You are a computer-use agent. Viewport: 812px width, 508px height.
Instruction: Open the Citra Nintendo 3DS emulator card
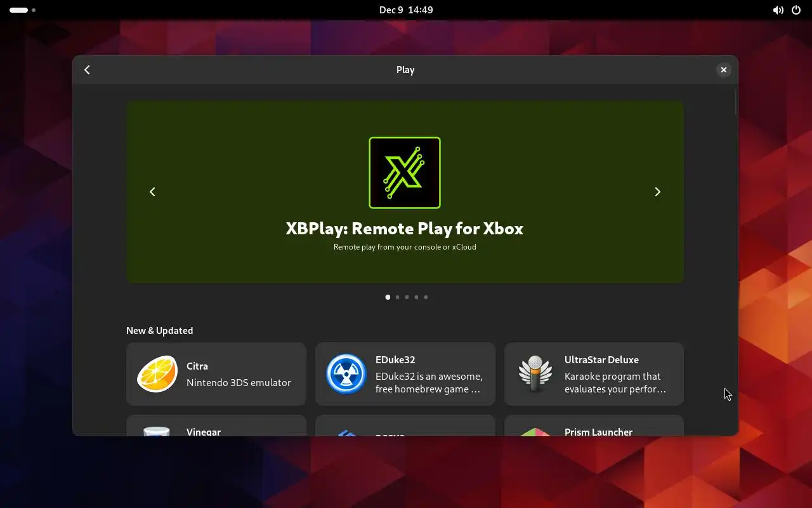click(x=216, y=374)
